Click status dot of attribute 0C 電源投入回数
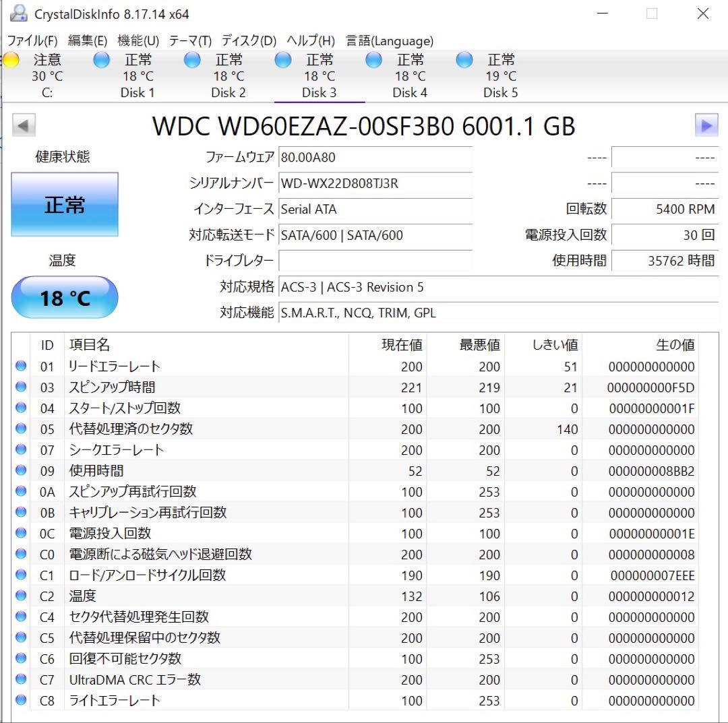The image size is (728, 723). [21, 533]
